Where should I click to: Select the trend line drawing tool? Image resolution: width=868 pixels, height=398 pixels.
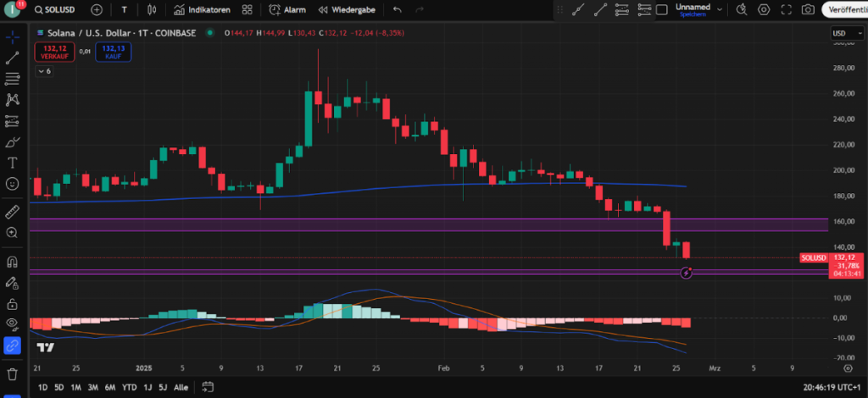(x=13, y=58)
